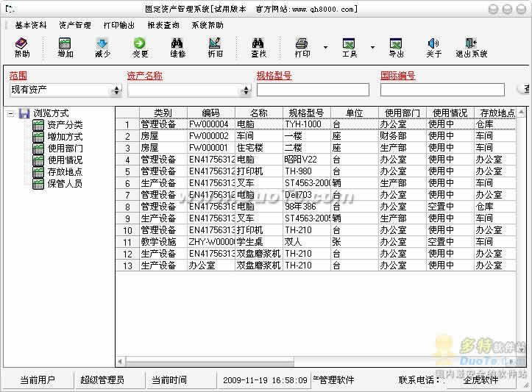Image resolution: width=532 pixels, height=392 pixels.
Task: Select 使用部门 in the browse tree
Action: click(65, 149)
